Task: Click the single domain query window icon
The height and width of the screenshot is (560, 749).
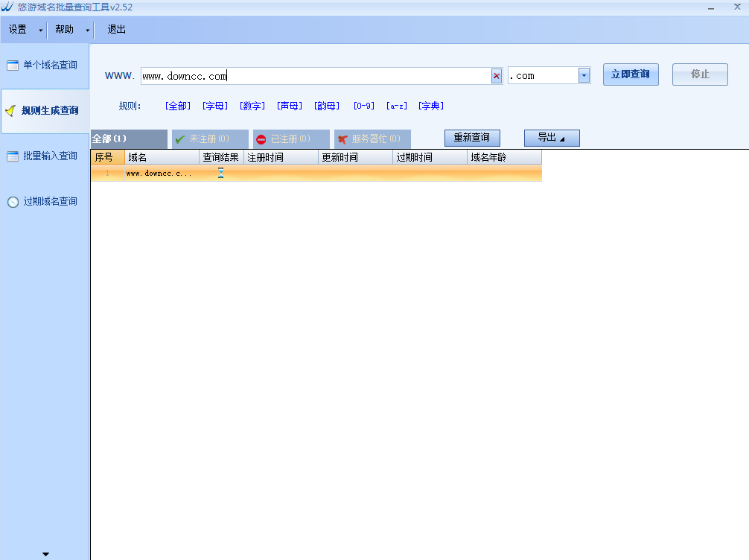Action: pyautogui.click(x=13, y=66)
